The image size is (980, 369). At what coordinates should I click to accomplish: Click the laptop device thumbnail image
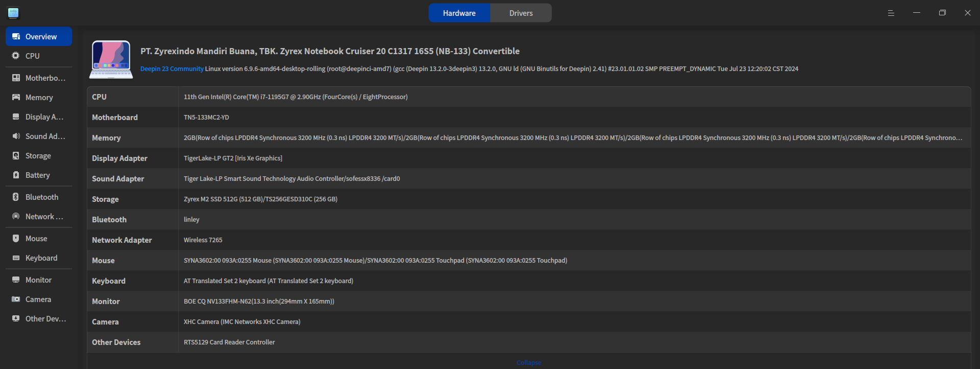point(111,59)
